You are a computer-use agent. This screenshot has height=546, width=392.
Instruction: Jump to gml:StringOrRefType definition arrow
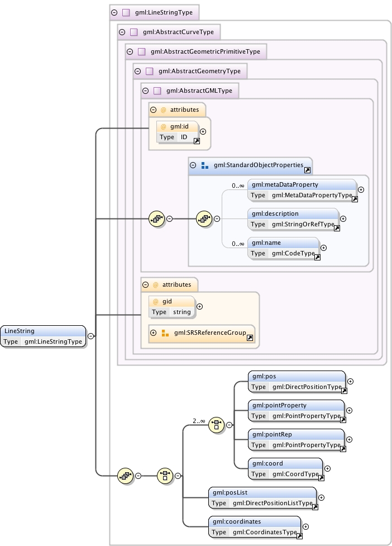(x=337, y=229)
